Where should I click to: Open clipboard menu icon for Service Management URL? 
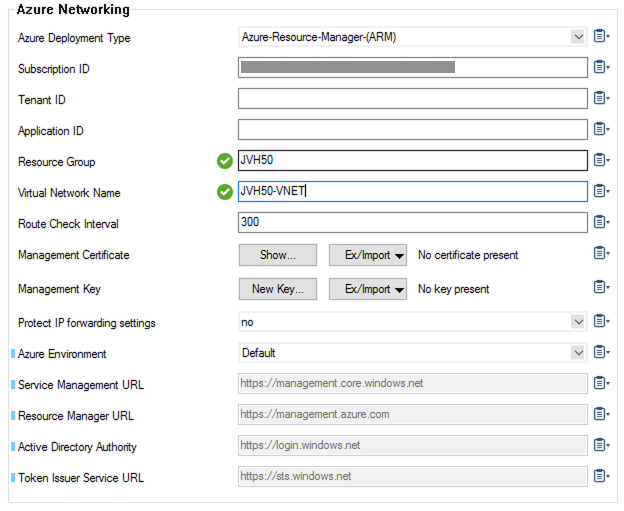[x=601, y=383]
